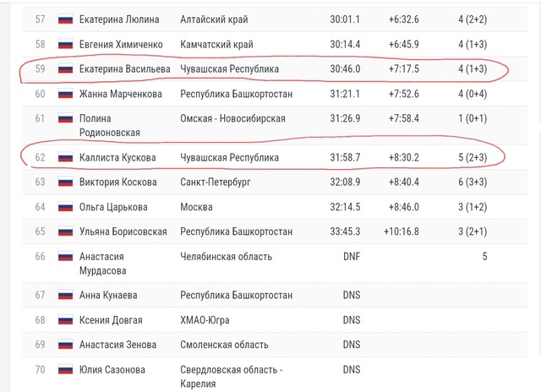The image size is (541, 392).
Task: Click the flag beside Полина Родионовская
Action: click(65, 118)
